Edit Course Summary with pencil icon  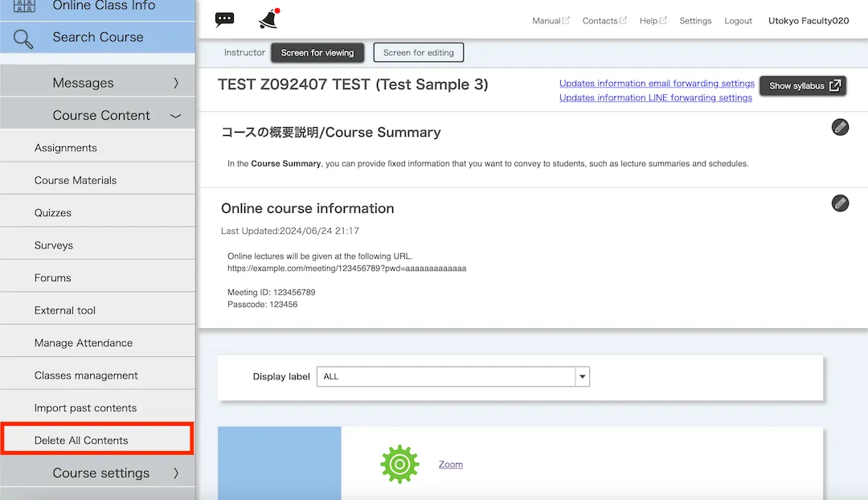point(840,127)
